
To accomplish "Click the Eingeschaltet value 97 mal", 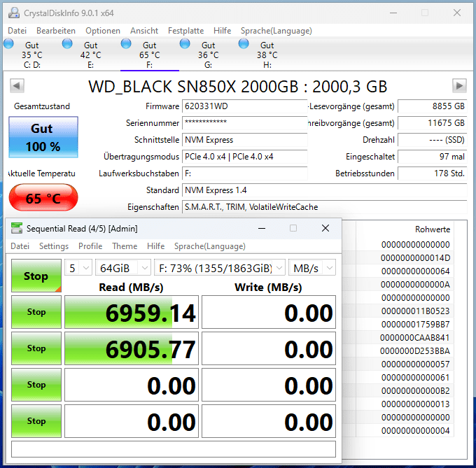I will 433,157.
